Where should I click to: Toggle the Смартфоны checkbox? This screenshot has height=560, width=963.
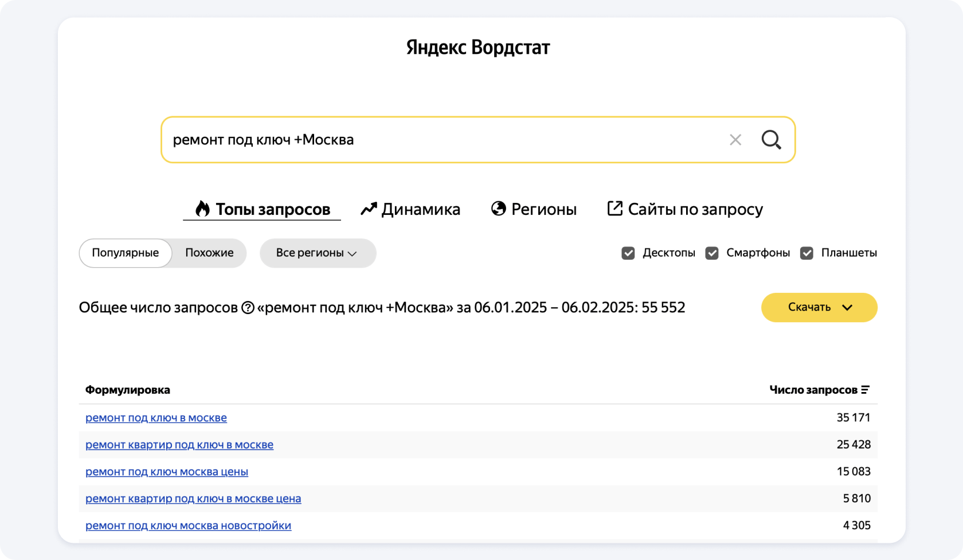(712, 253)
